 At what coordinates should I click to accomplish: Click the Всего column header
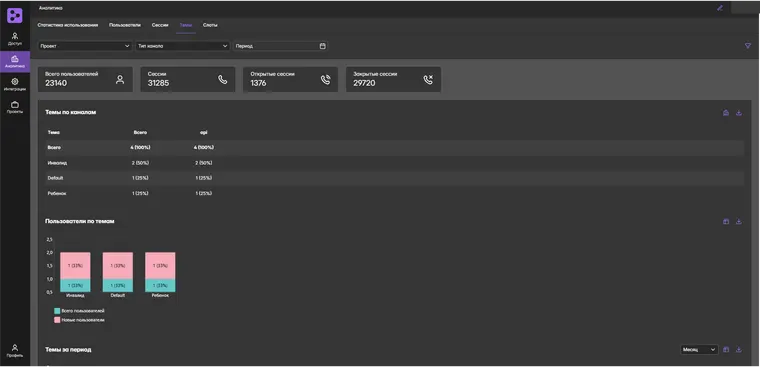[x=140, y=132]
